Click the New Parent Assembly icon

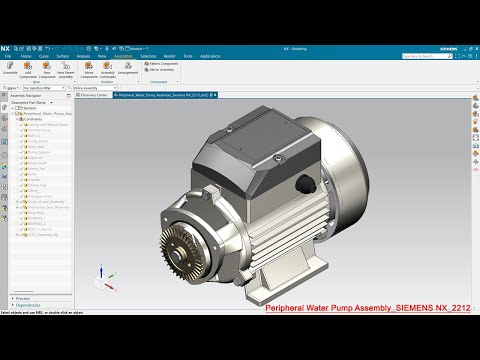(66, 66)
